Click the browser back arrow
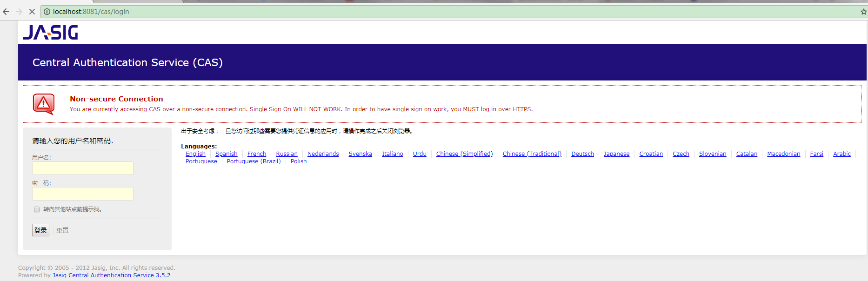This screenshot has width=868, height=281. 6,12
